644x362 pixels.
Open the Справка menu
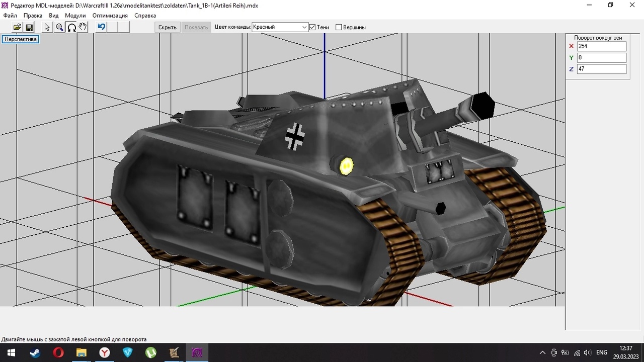click(x=145, y=16)
